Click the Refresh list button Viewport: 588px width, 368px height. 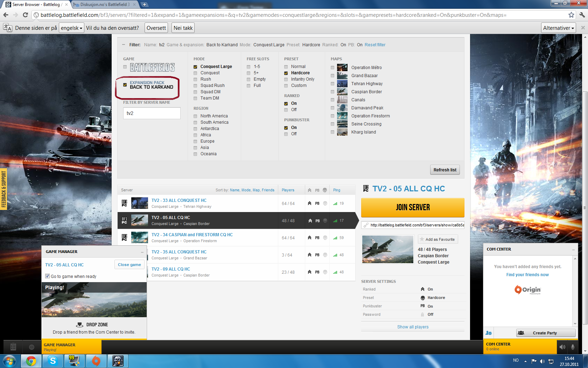[x=444, y=170]
